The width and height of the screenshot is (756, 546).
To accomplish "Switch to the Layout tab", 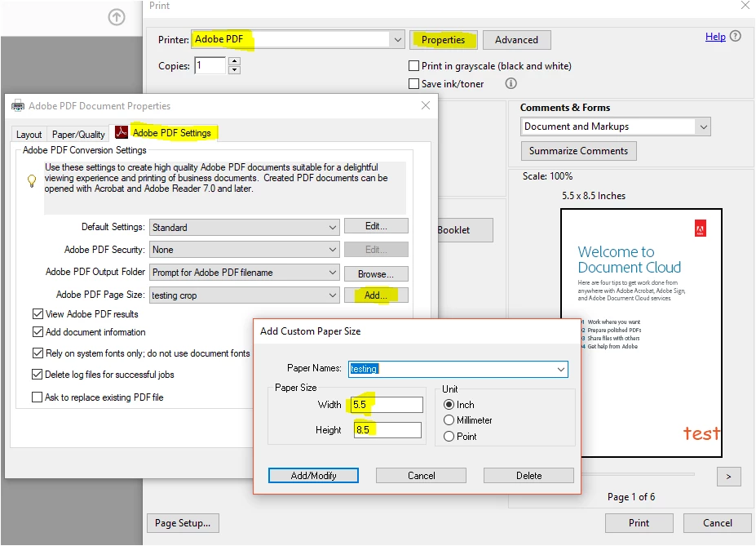I will pyautogui.click(x=29, y=135).
